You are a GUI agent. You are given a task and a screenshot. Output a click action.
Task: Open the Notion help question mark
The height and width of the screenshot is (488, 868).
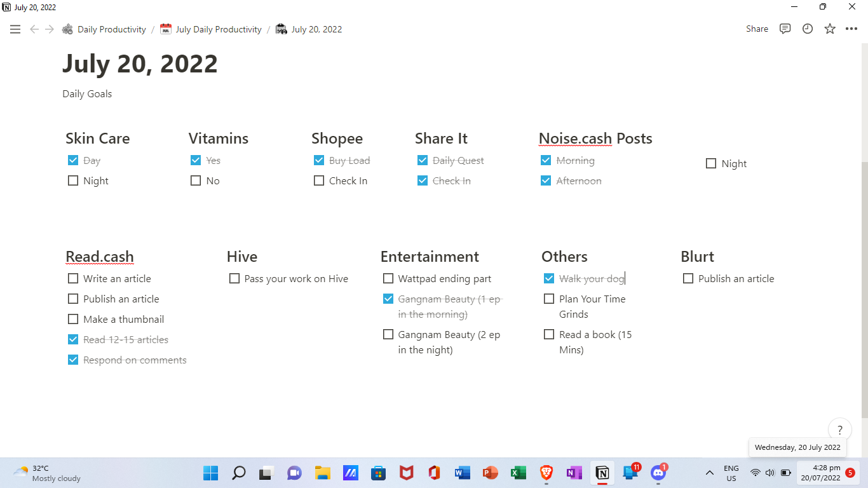(x=840, y=430)
